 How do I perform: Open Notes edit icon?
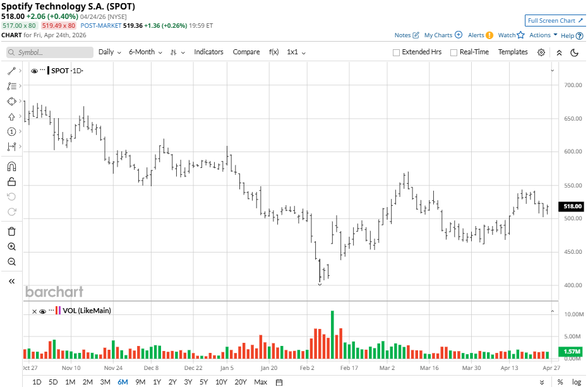click(416, 35)
